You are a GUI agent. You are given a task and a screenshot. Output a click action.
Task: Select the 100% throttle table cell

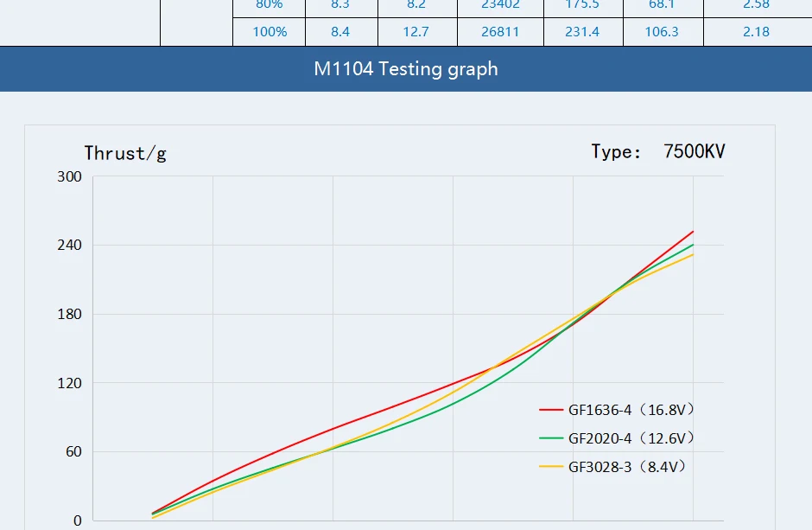(x=270, y=32)
